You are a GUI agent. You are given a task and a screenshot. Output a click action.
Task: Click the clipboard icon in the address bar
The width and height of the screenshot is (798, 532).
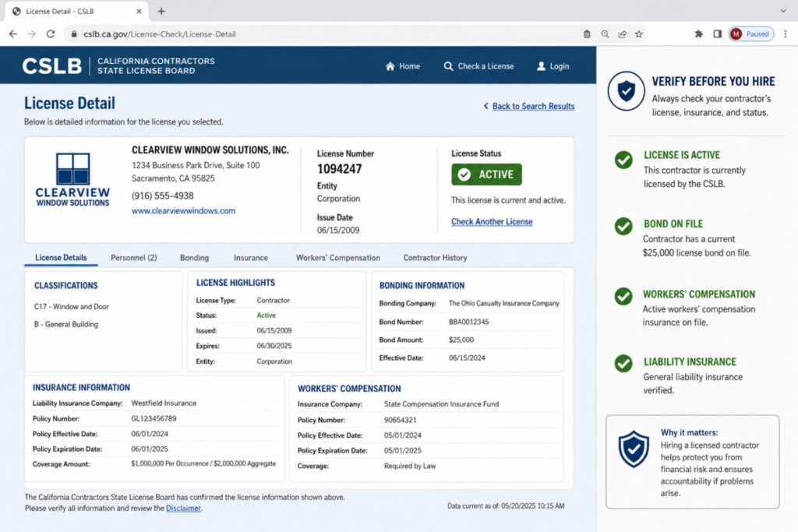click(587, 34)
